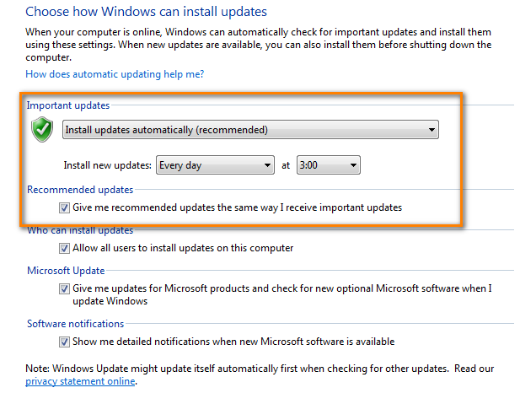Viewport: 520px width, 420px height.
Task: Open the 3:00 time dropdown
Action: tap(329, 165)
